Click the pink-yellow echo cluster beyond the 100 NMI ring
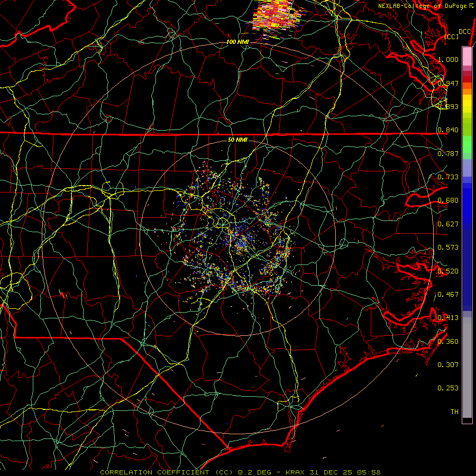 278,17
